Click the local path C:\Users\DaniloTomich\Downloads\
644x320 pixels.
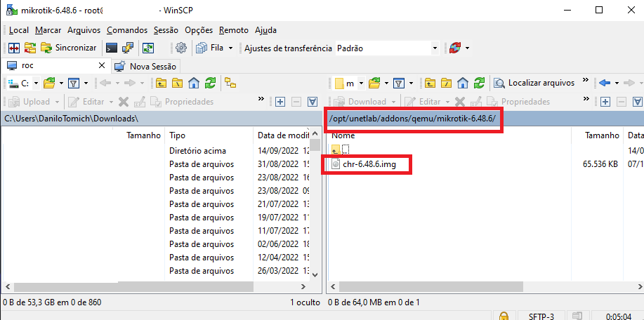(x=71, y=119)
